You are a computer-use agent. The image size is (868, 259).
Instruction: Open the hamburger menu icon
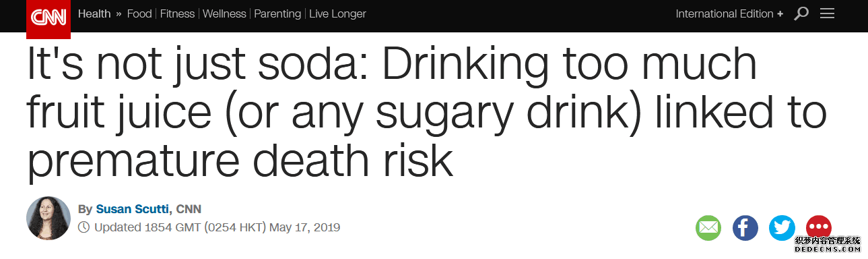click(x=827, y=13)
